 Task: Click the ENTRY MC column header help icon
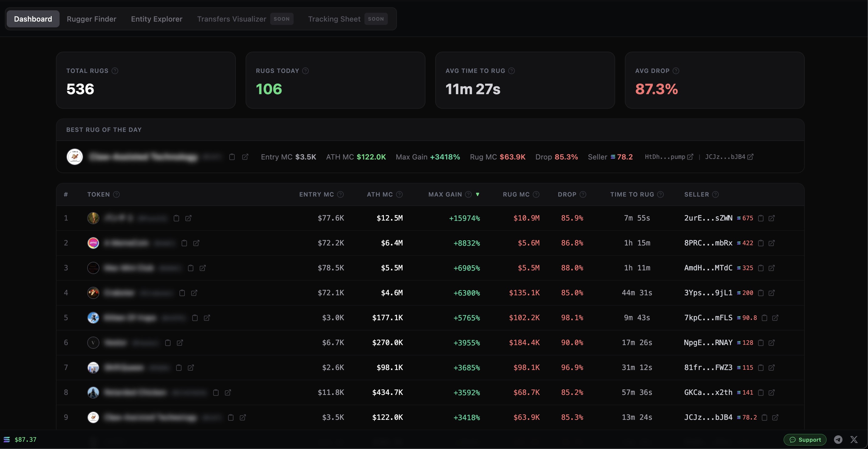[x=341, y=194]
